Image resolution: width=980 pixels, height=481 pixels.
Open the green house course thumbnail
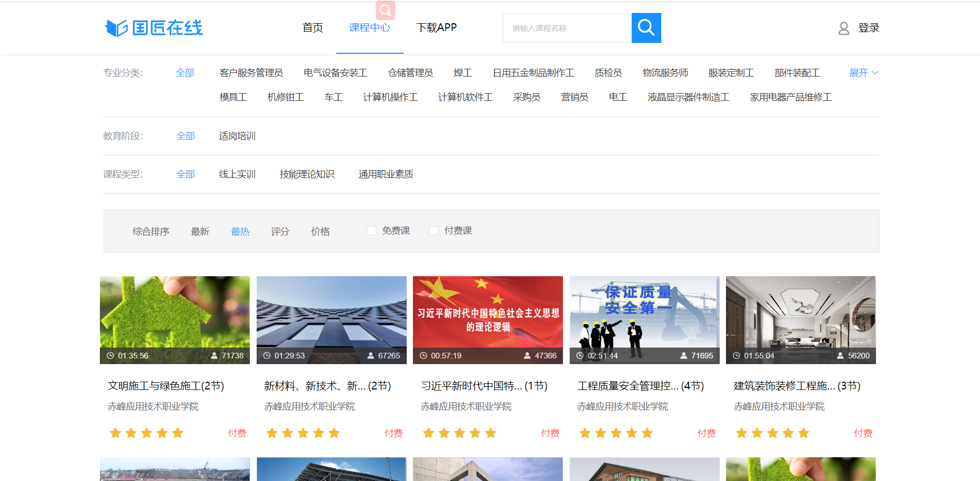tap(175, 320)
